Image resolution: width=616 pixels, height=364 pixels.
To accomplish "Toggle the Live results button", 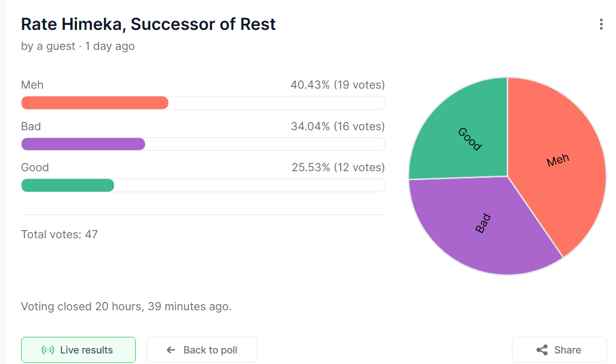I will click(x=78, y=350).
